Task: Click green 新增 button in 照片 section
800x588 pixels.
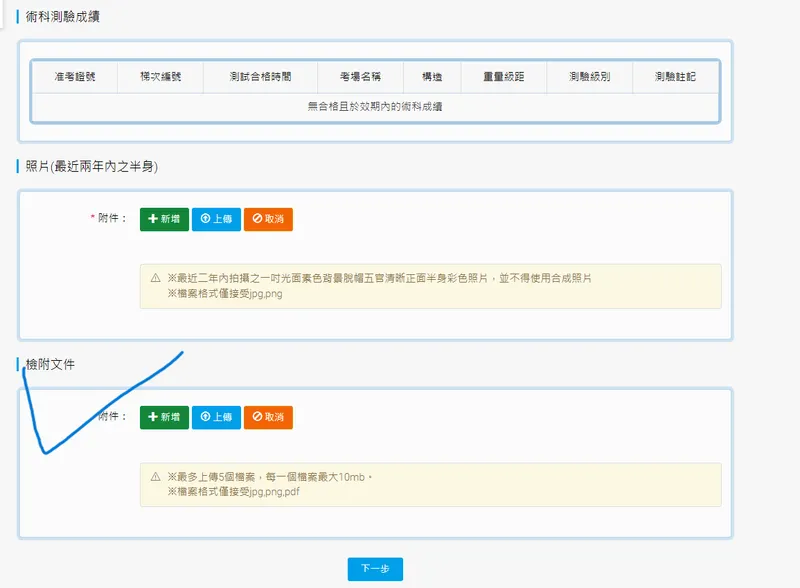Action: click(164, 219)
